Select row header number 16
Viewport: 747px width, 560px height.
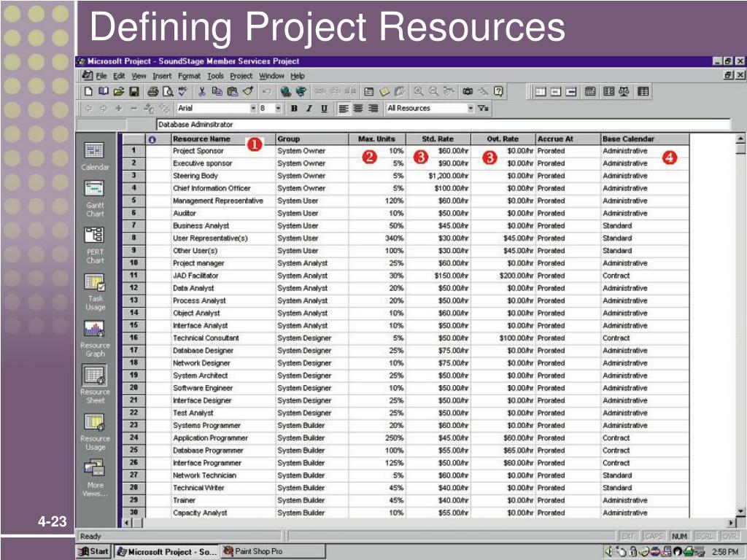pyautogui.click(x=134, y=338)
